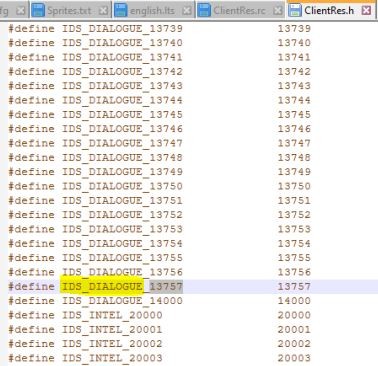Screen dimensions: 378x366
Task: Click the highlighted IDS_DIALOGUE_13757 identifier
Action: click(x=122, y=287)
